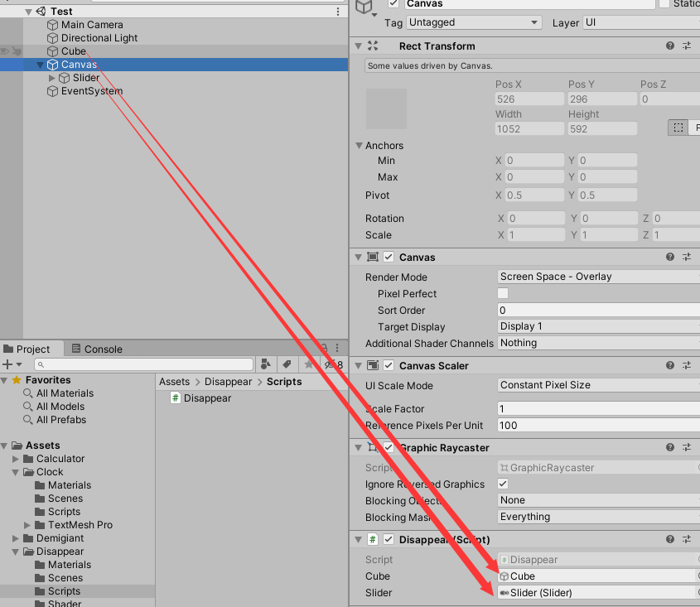Click the search by label tag icon
Viewport: 700px width, 607px height.
pos(287,364)
